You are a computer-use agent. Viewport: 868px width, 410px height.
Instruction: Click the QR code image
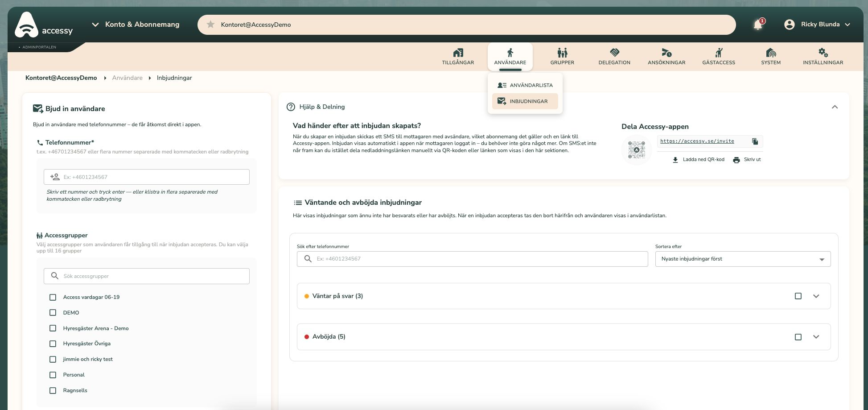(636, 150)
